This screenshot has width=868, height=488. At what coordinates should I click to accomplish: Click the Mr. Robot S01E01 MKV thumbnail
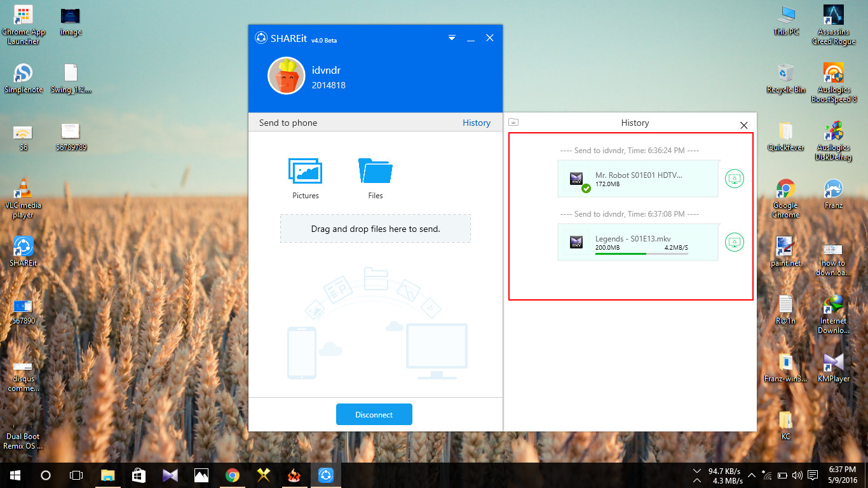(576, 179)
